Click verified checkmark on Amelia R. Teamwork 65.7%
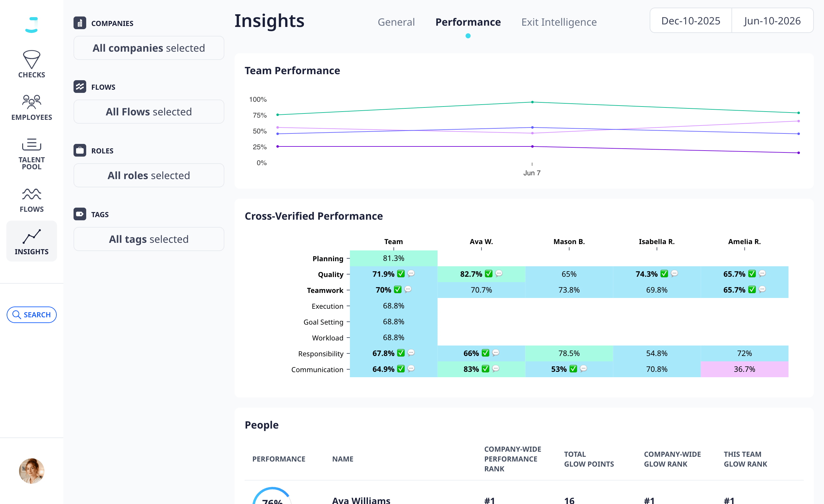Screen dimensions: 824x504 752,290
